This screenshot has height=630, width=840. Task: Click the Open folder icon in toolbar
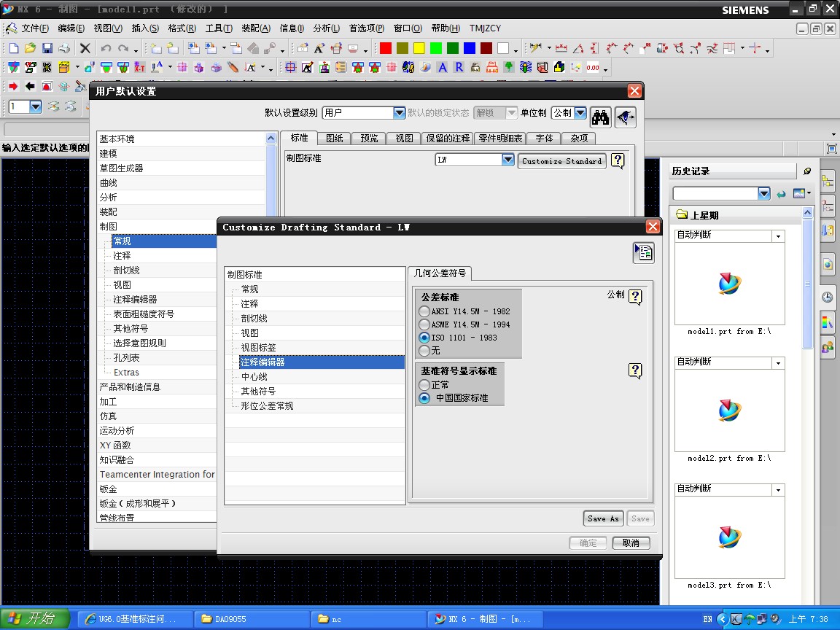[x=31, y=49]
